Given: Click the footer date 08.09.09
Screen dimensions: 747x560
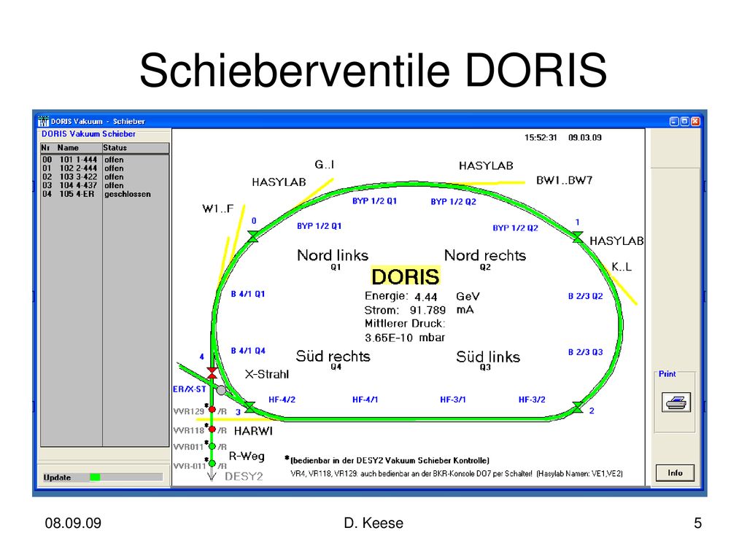Looking at the screenshot, I should (x=73, y=523).
